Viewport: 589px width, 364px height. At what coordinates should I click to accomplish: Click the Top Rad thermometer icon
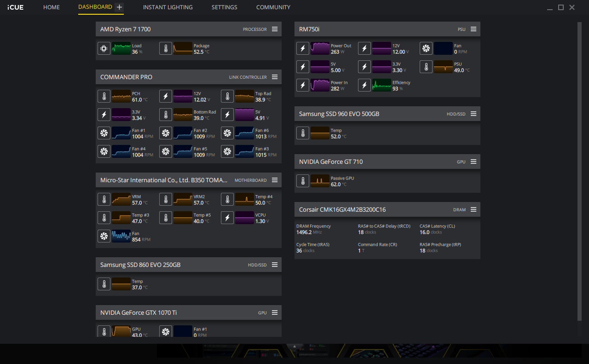[227, 96]
